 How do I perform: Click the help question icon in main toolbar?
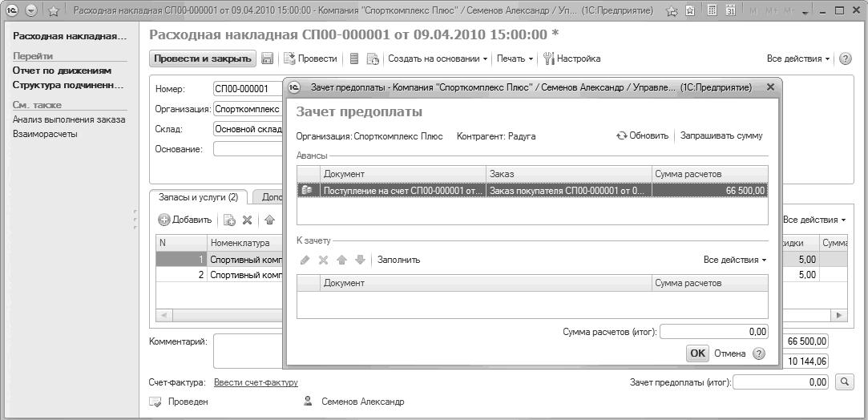pos(846,59)
